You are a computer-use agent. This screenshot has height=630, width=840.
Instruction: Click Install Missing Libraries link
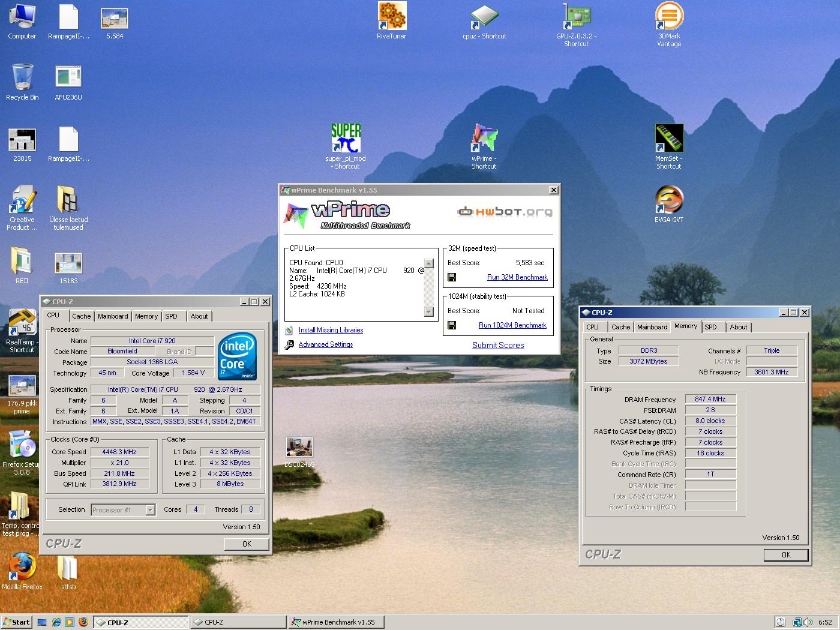coord(331,330)
